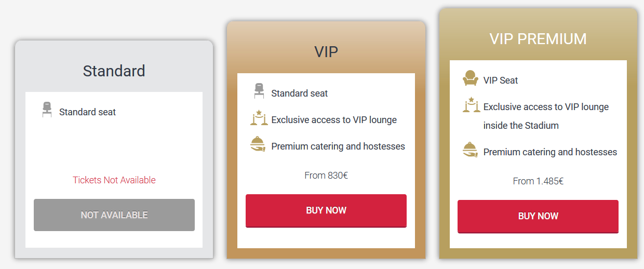644x269 pixels.
Task: Click Premium catering text in the VIP Premium card
Action: click(550, 152)
